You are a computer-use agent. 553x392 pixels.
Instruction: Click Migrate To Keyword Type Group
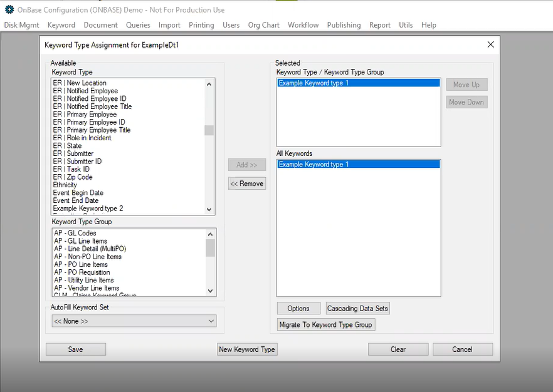325,324
